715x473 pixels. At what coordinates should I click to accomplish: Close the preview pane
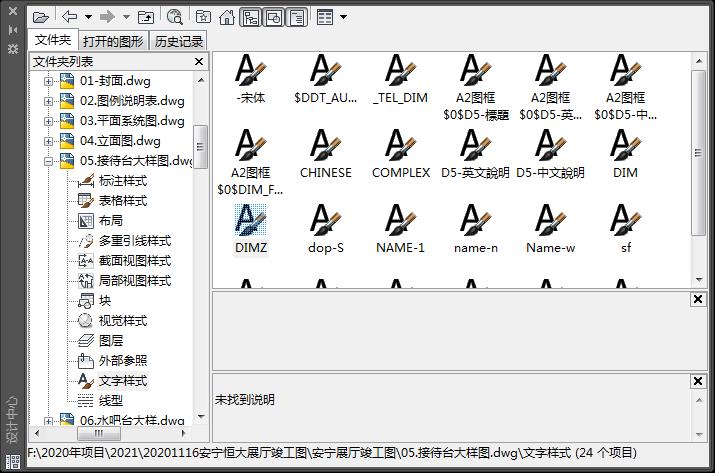[698, 299]
